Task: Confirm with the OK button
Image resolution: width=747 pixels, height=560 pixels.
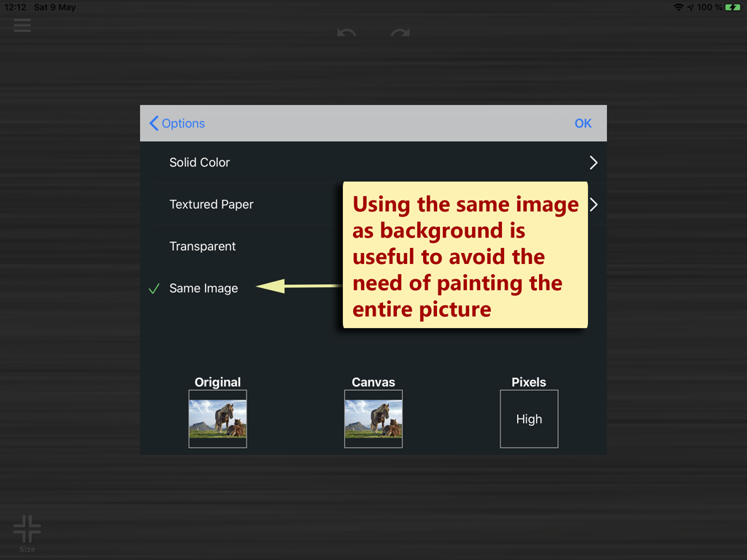Action: [583, 123]
